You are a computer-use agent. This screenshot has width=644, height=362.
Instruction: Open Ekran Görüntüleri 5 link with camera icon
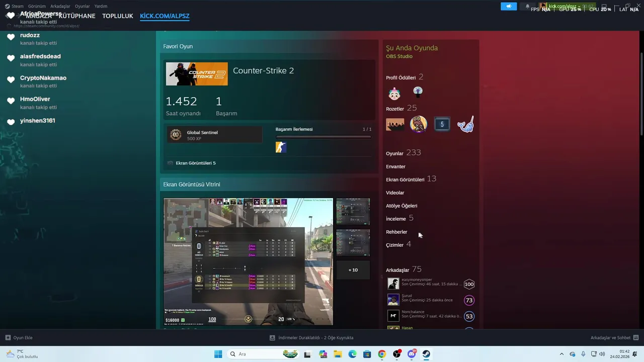pyautogui.click(x=192, y=163)
